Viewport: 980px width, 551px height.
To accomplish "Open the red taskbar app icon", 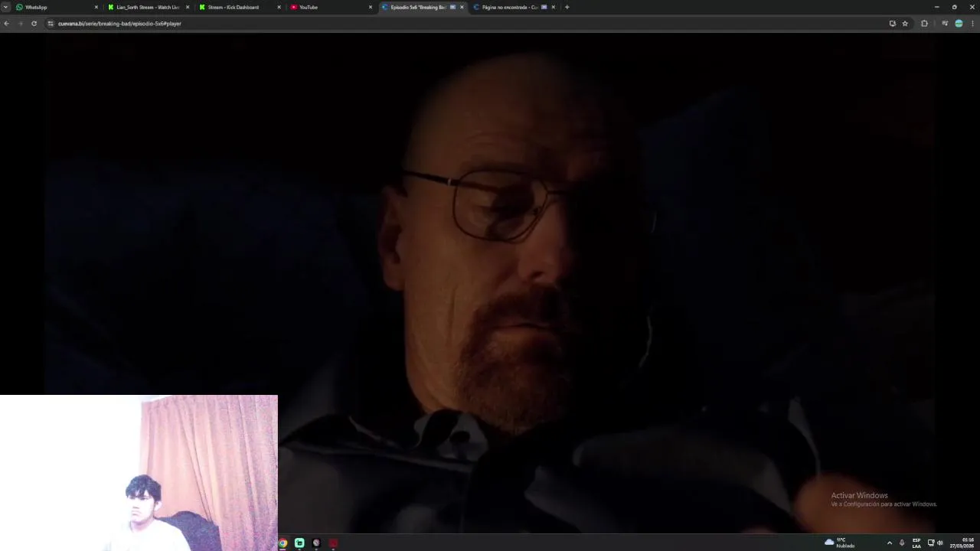I will (x=333, y=543).
